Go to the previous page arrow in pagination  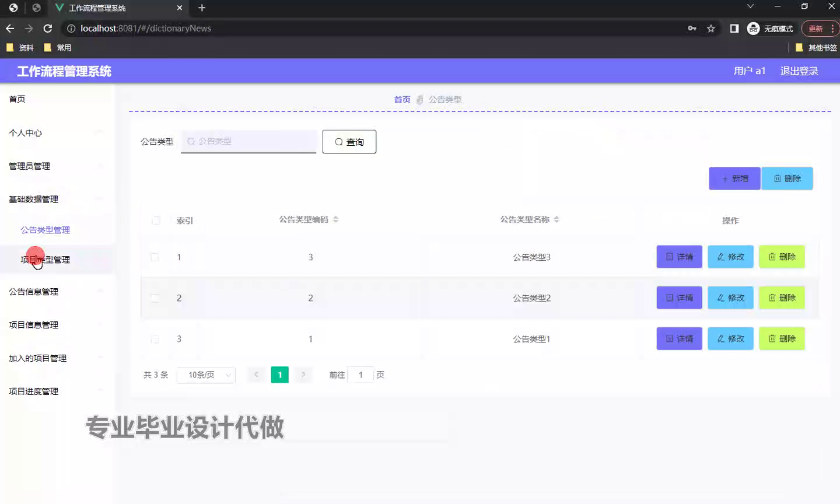(256, 374)
